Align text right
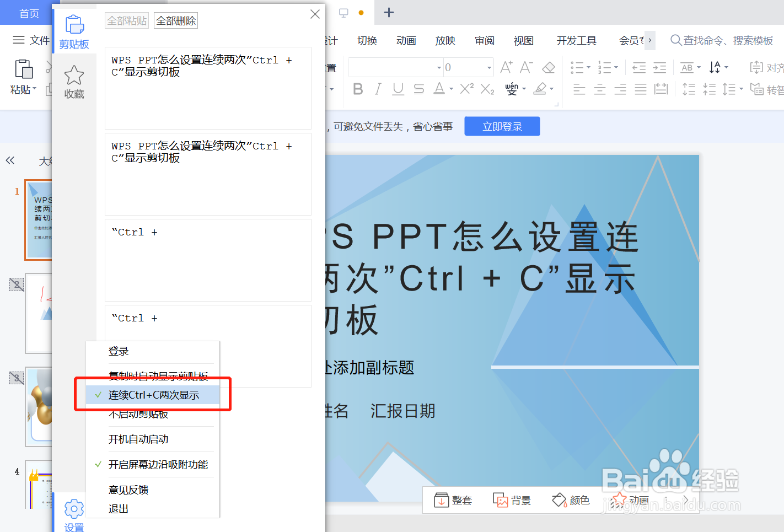Viewport: 784px width, 532px height. pyautogui.click(x=620, y=89)
